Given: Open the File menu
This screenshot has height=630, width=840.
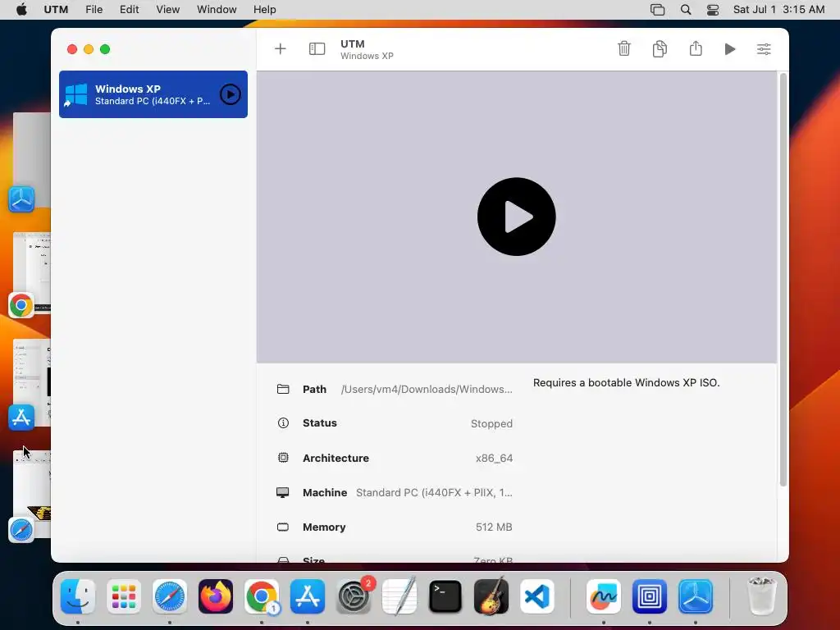Looking at the screenshot, I should tap(94, 10).
